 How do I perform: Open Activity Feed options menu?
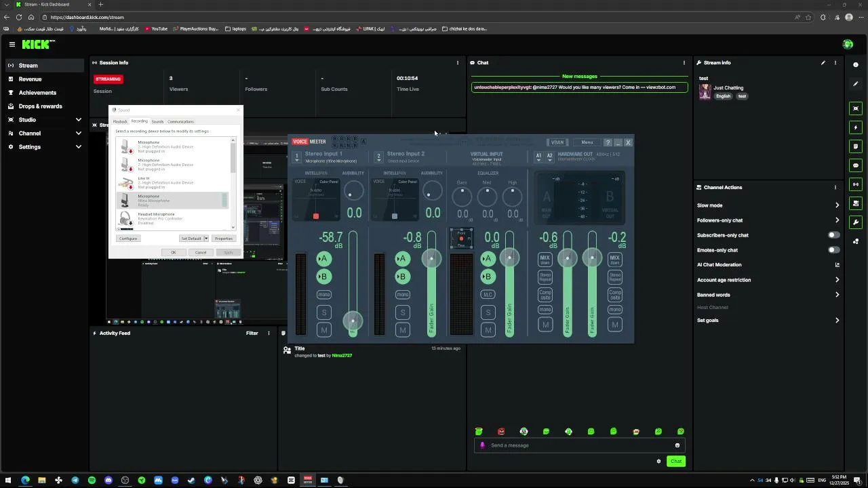(269, 333)
